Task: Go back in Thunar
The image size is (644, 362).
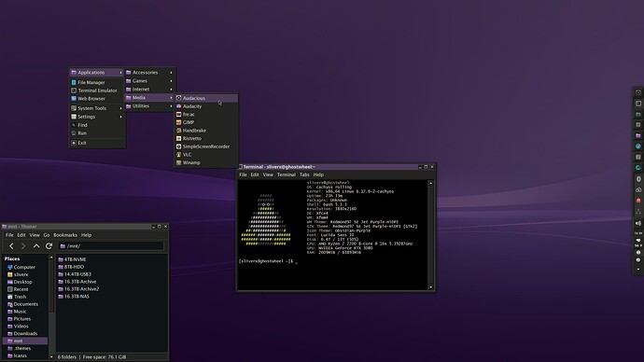Action: click(11, 246)
